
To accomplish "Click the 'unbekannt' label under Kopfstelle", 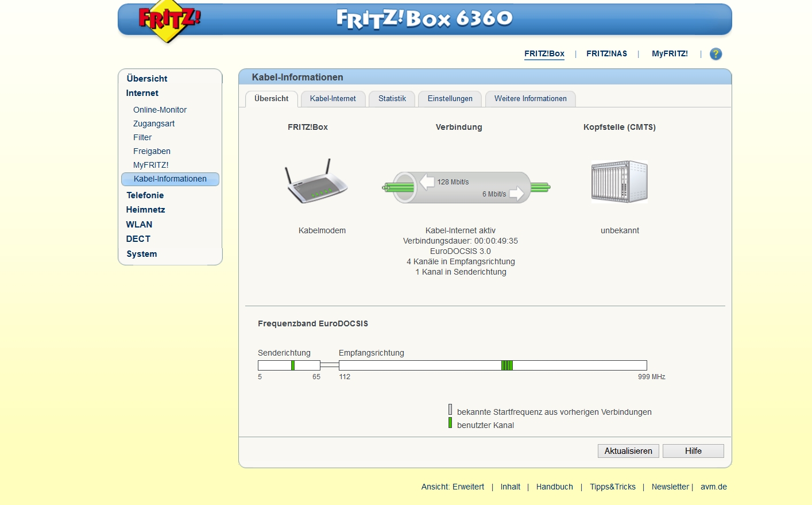I will tap(620, 230).
